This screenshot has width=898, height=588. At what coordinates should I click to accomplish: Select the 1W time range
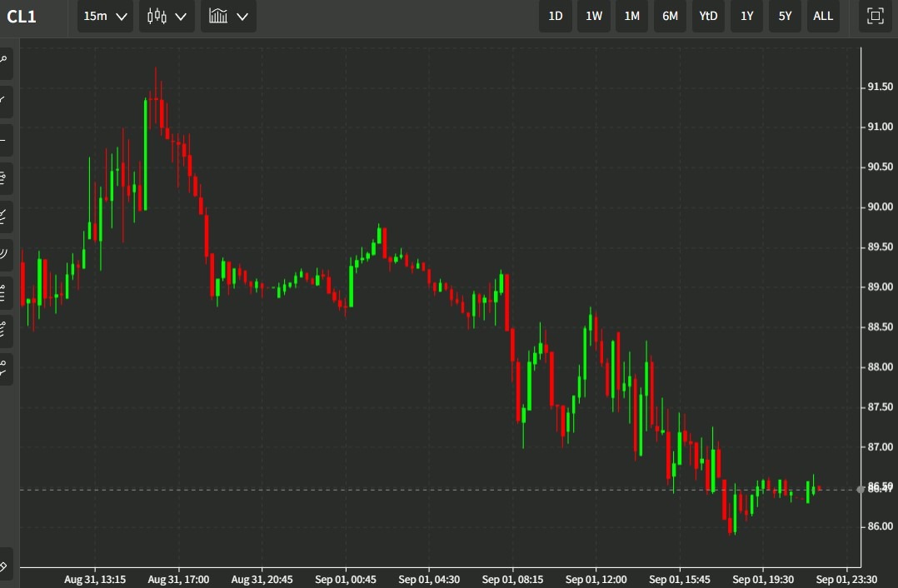coord(594,16)
